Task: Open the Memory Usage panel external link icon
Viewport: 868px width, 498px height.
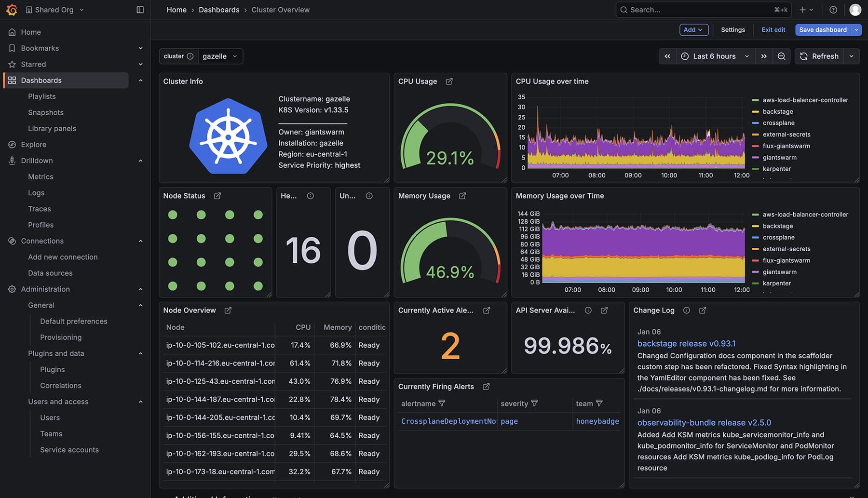Action: (x=462, y=196)
